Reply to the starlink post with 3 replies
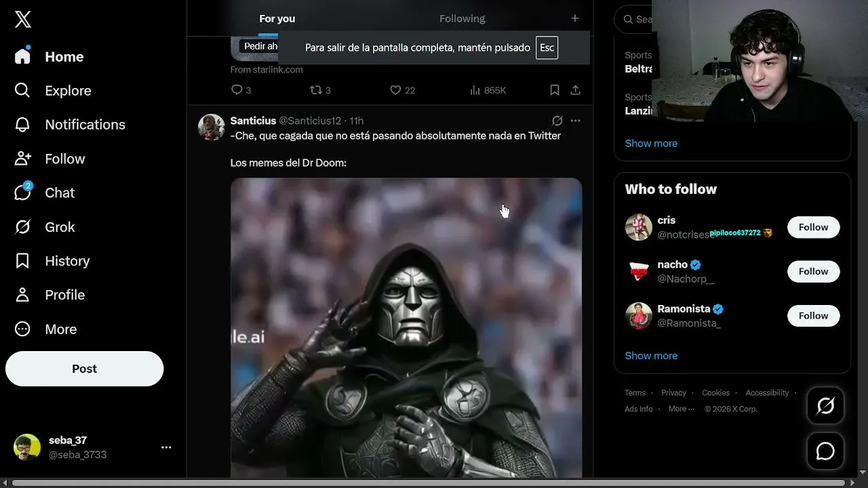This screenshot has height=488, width=868. (241, 90)
